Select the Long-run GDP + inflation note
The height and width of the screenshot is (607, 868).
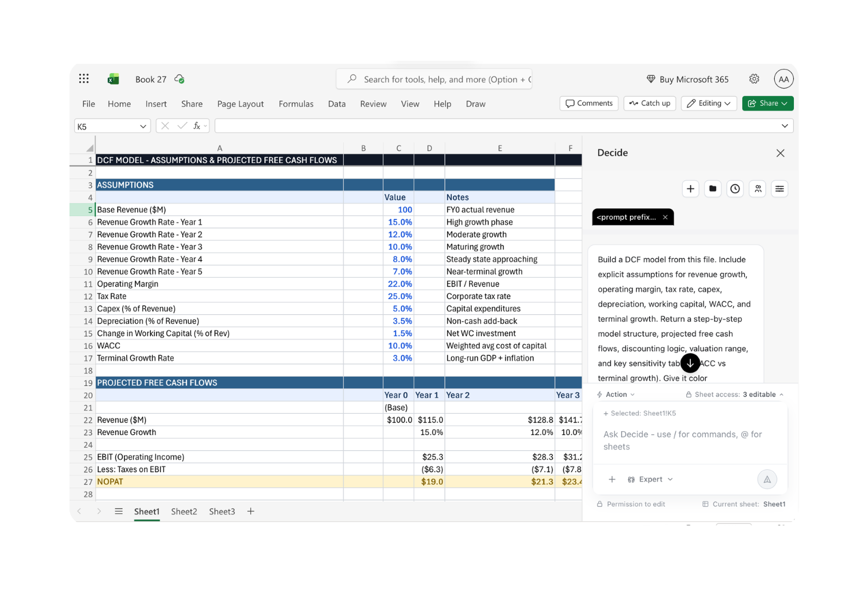tap(500, 358)
